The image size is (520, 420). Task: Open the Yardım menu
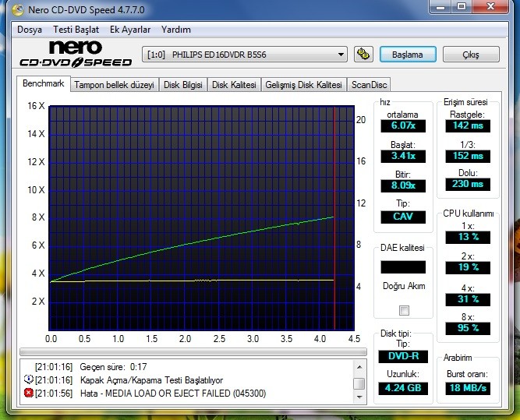[176, 30]
